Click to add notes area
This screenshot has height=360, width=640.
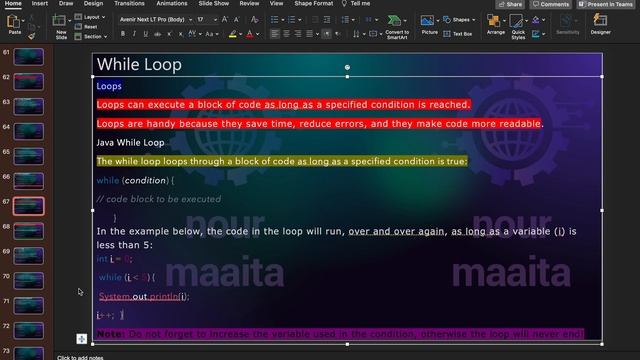coord(80,357)
